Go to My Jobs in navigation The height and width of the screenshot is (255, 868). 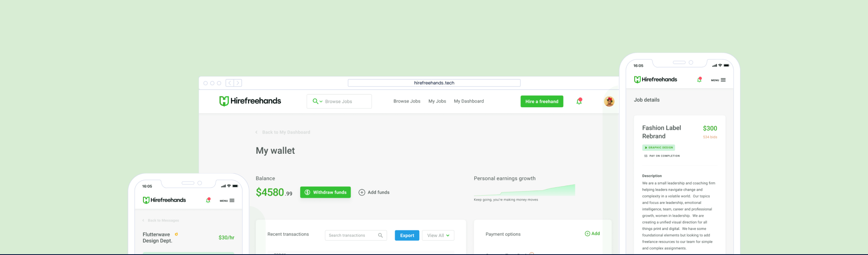pos(437,101)
